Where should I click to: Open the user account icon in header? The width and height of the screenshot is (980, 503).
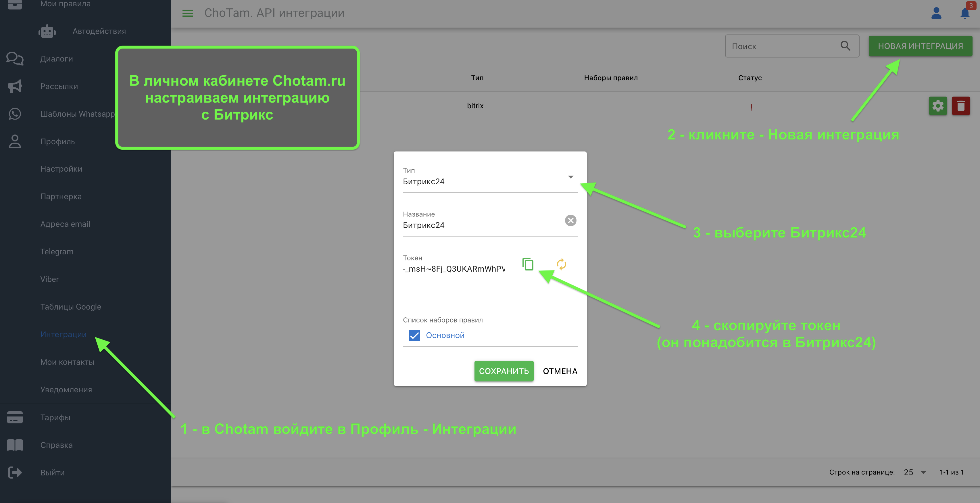(x=936, y=13)
